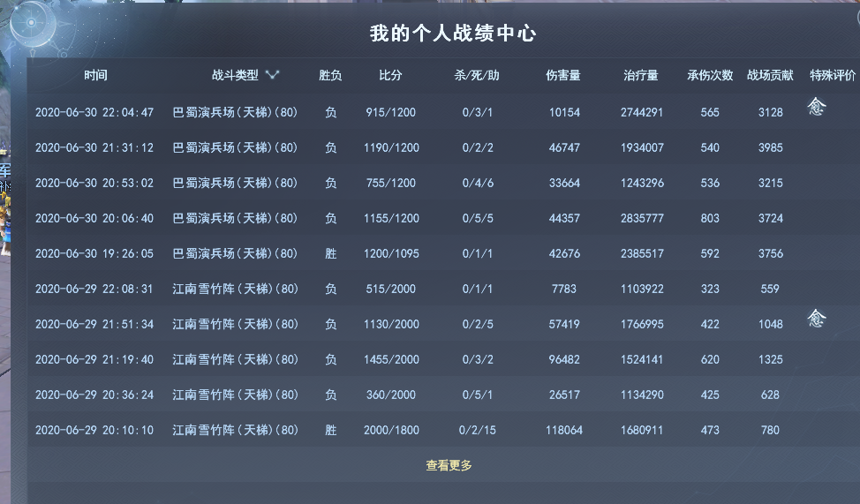Click K/D/A value 0/4/6
This screenshot has height=504, width=860.
[x=478, y=184]
